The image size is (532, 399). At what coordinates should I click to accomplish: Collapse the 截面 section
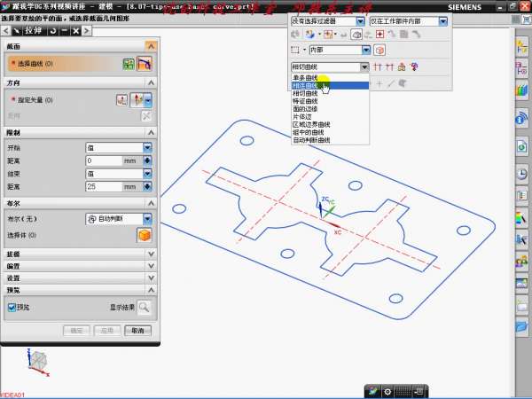(x=151, y=46)
